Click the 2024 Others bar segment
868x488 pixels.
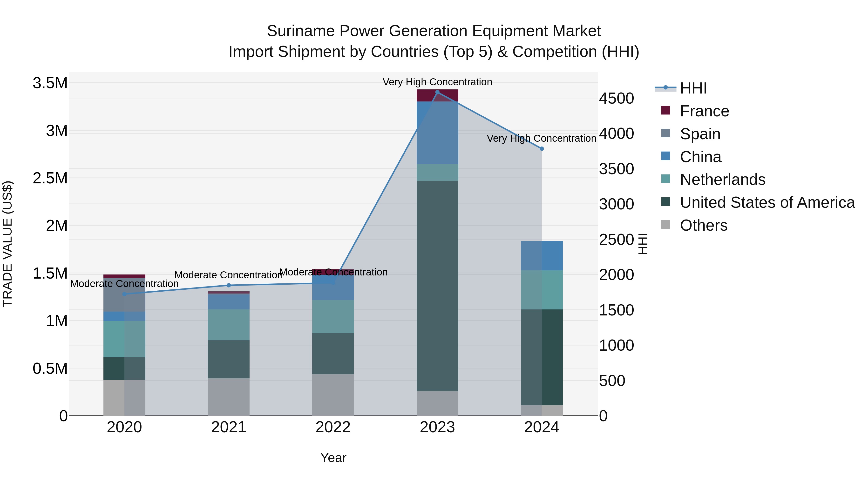pyautogui.click(x=542, y=410)
